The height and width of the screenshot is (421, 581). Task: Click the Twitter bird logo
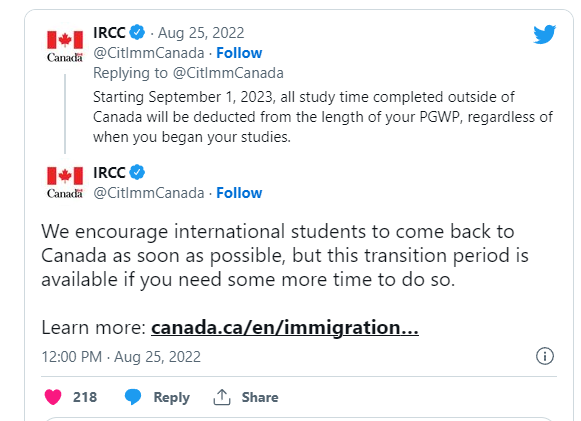tap(545, 34)
